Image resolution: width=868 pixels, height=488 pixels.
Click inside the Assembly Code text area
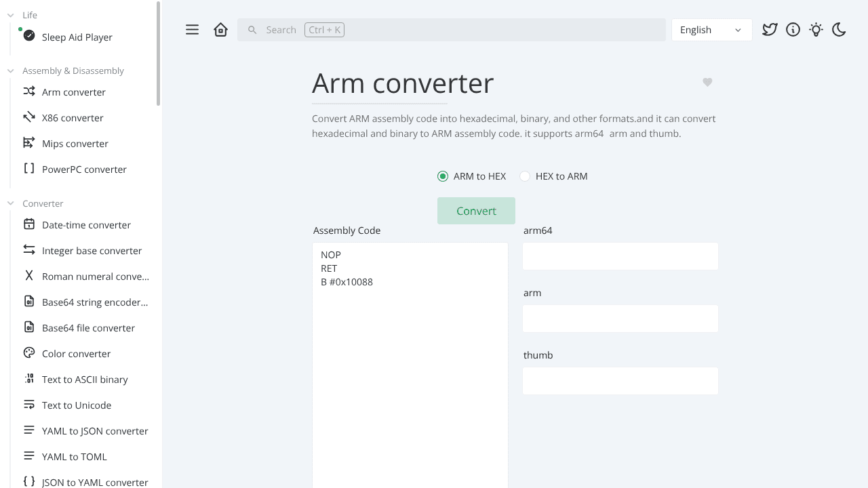tap(410, 366)
